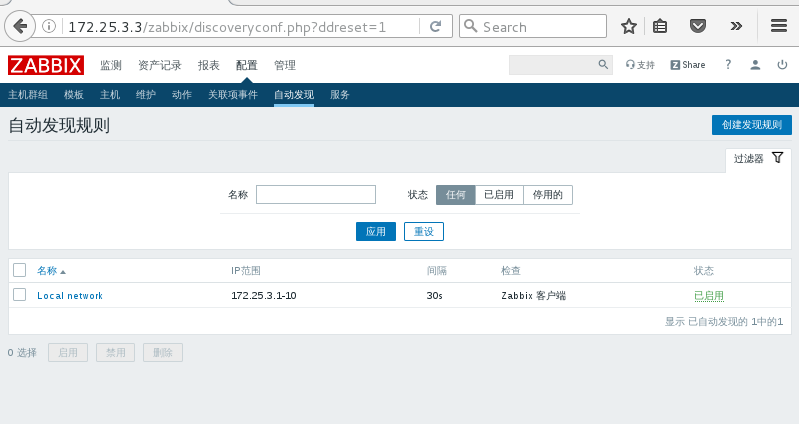The height and width of the screenshot is (424, 799).
Task: Bookmark this page with the star icon
Action: [629, 26]
